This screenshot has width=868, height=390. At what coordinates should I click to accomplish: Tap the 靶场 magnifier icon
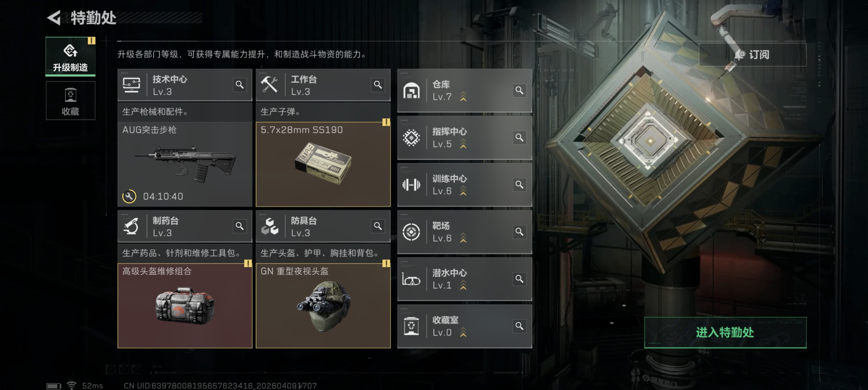point(519,232)
